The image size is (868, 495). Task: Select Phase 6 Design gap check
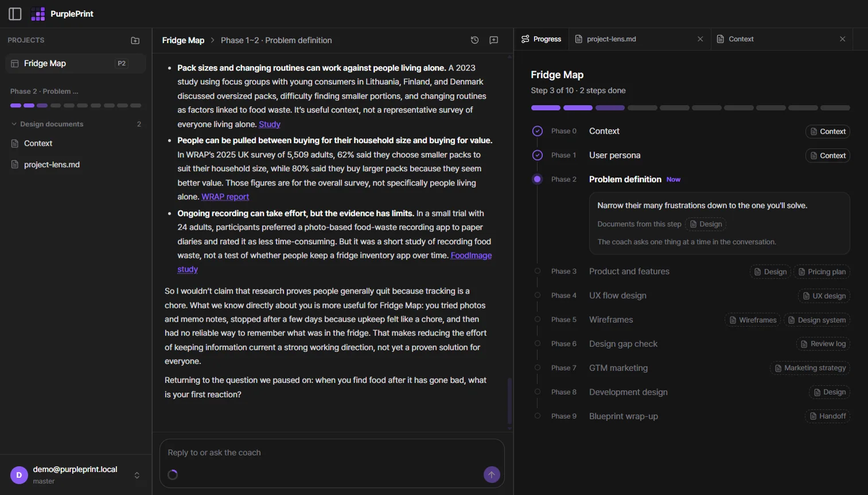coord(623,344)
